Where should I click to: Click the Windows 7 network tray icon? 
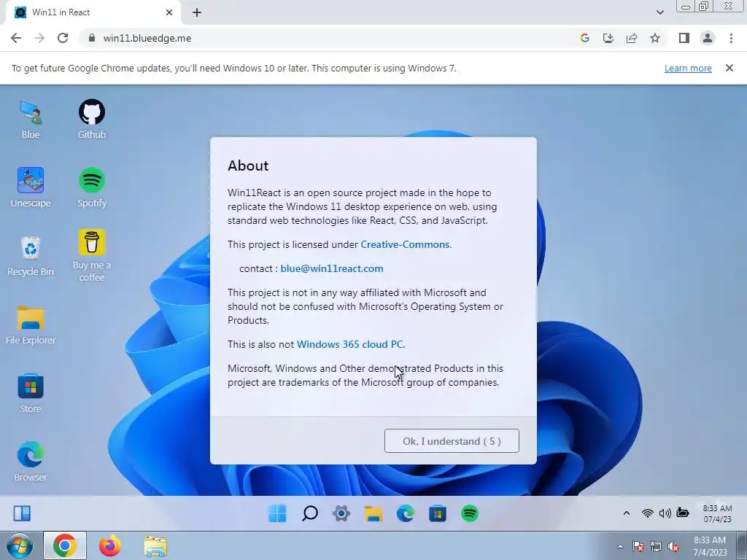(656, 547)
